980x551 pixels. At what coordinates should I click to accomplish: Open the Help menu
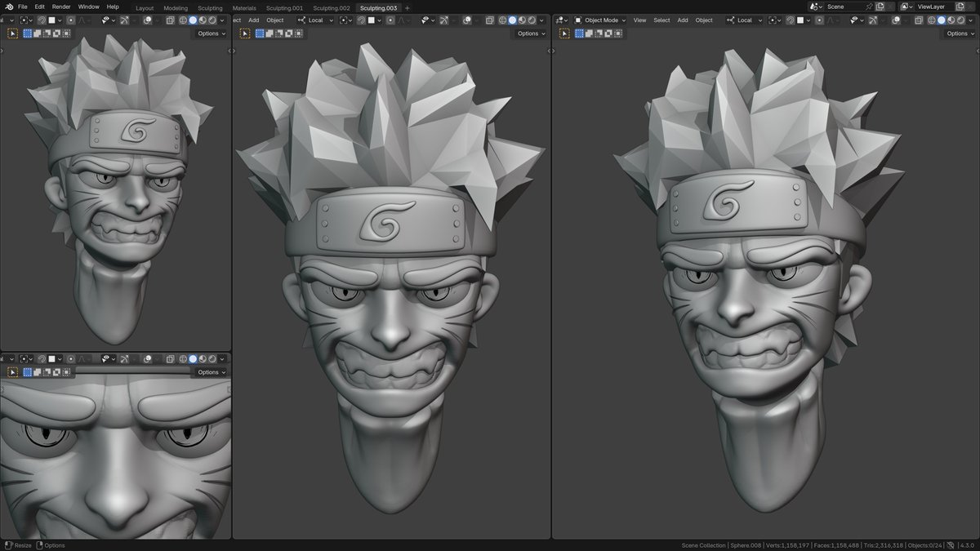[x=113, y=7]
